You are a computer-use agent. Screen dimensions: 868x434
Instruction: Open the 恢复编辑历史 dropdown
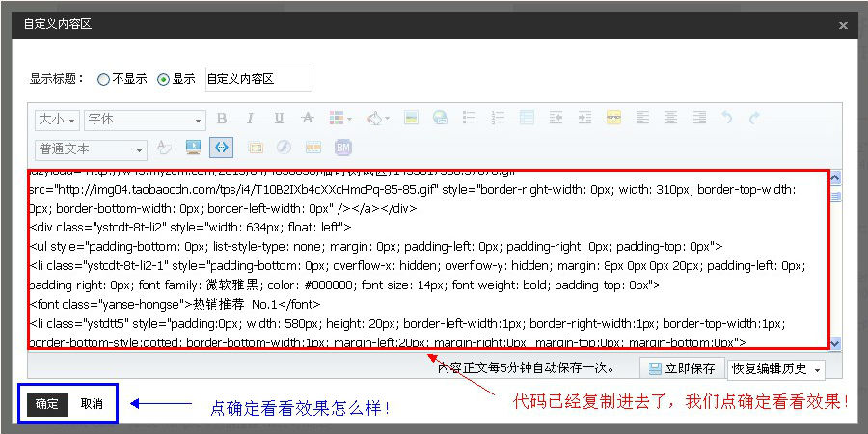[776, 368]
